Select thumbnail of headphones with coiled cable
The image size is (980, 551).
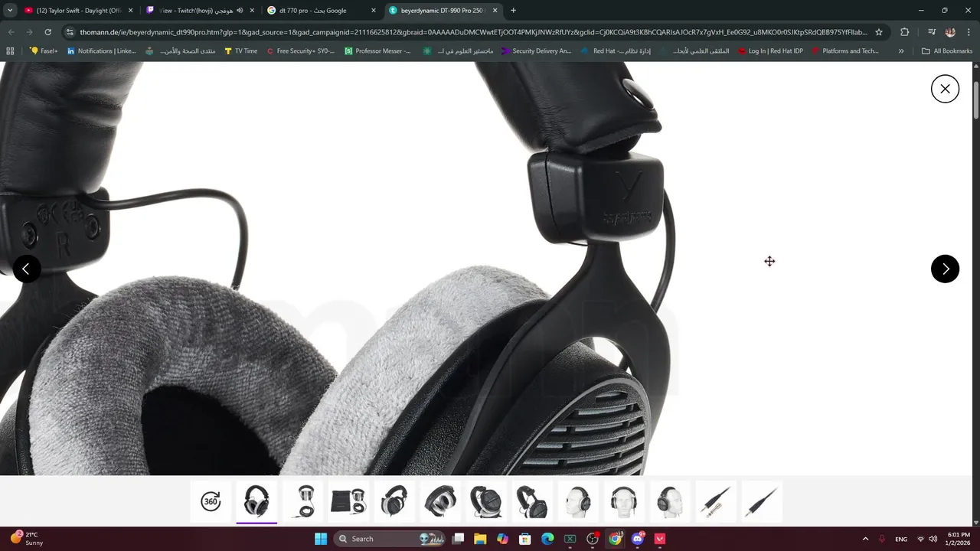(x=302, y=501)
